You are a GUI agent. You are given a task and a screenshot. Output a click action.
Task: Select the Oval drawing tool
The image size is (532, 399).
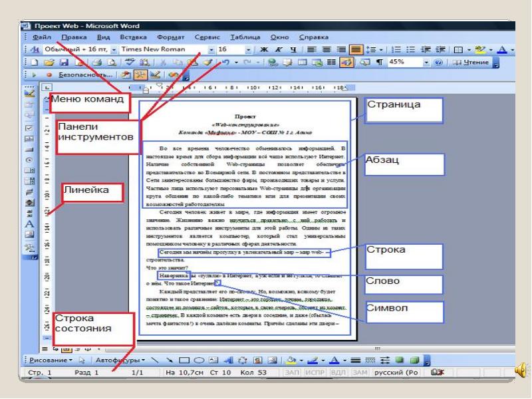[198, 360]
